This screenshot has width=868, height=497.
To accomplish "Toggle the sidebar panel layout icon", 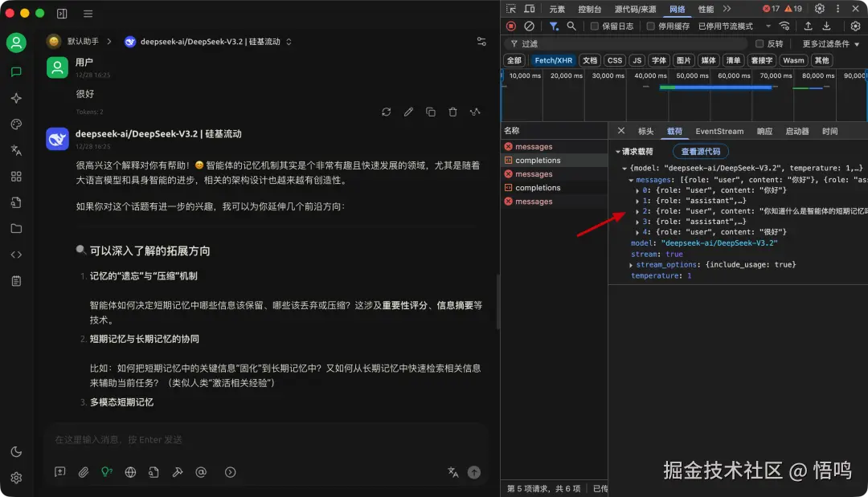I will [62, 14].
